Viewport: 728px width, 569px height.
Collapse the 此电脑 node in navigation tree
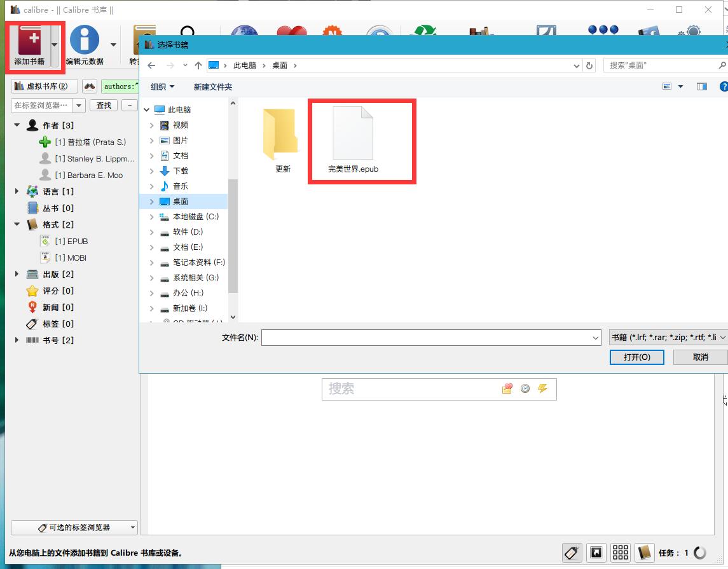[x=147, y=110]
